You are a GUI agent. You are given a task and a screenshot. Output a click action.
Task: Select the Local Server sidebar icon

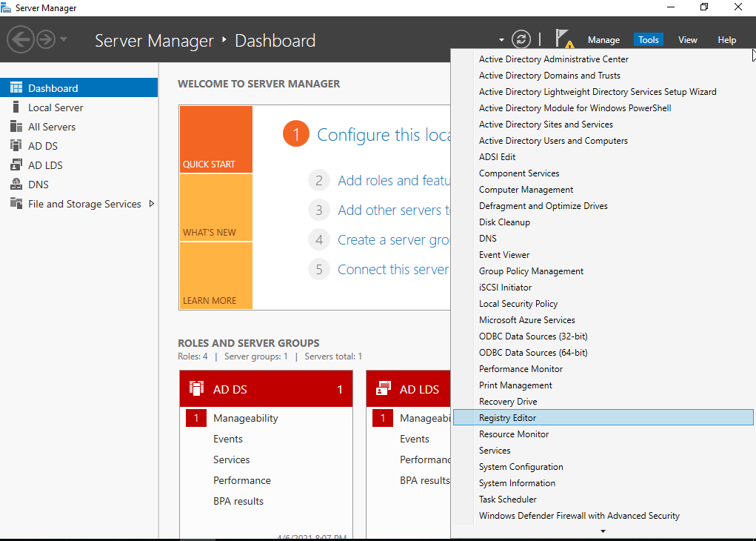tap(16, 107)
